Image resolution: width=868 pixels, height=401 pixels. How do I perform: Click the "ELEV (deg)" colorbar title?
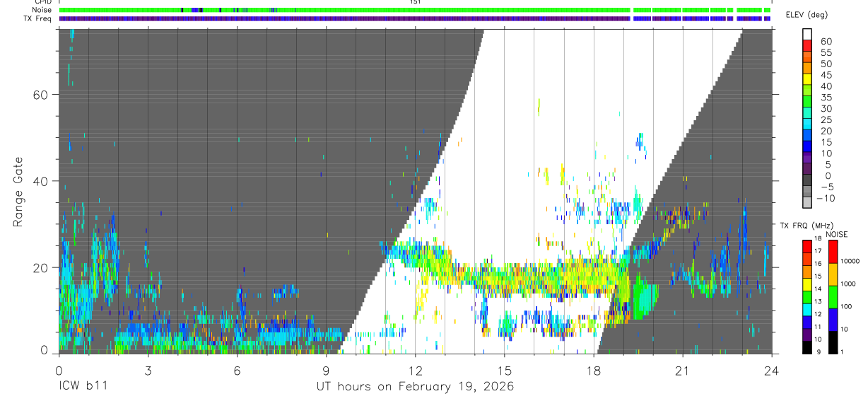point(807,16)
